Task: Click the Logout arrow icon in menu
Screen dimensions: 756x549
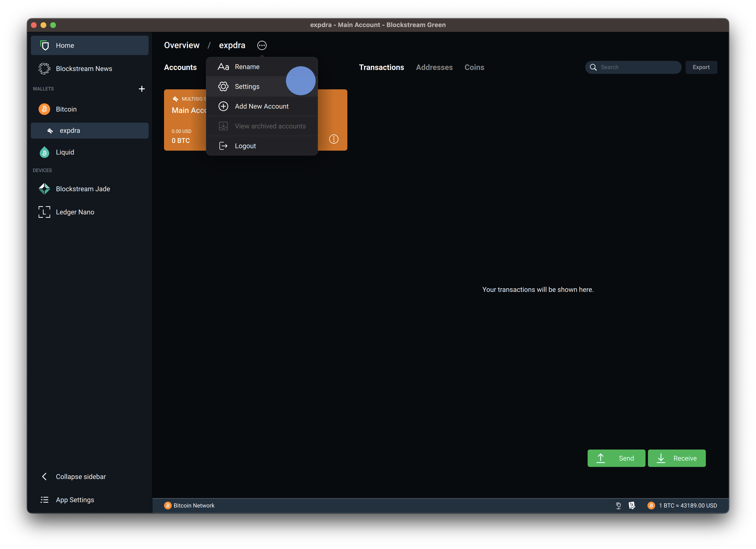Action: [223, 146]
